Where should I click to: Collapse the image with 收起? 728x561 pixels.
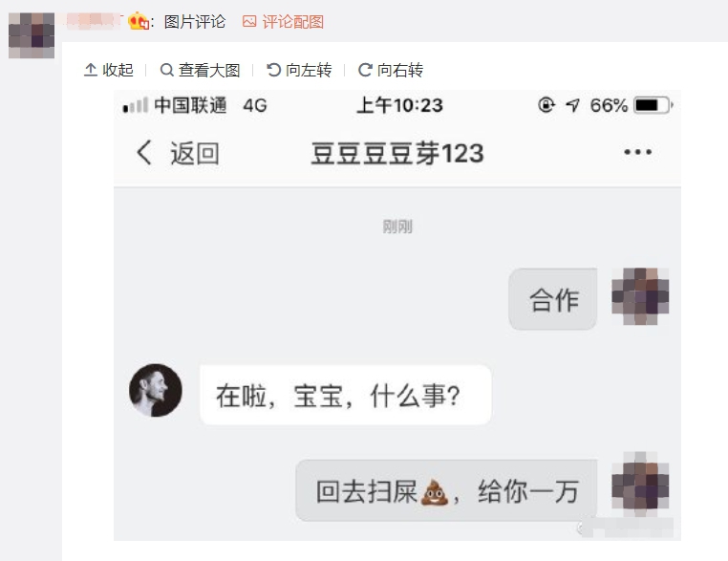(x=109, y=70)
